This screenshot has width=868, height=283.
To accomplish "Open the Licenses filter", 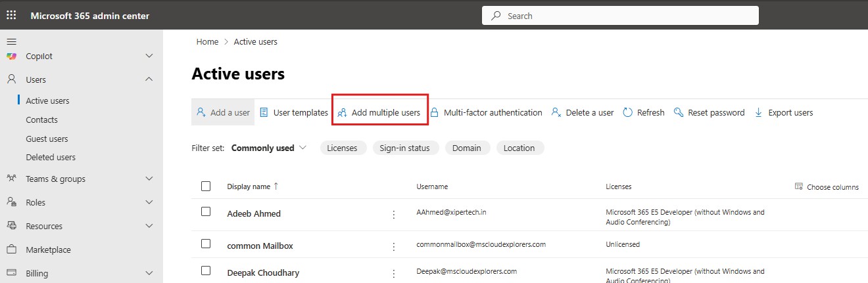I will [x=342, y=148].
